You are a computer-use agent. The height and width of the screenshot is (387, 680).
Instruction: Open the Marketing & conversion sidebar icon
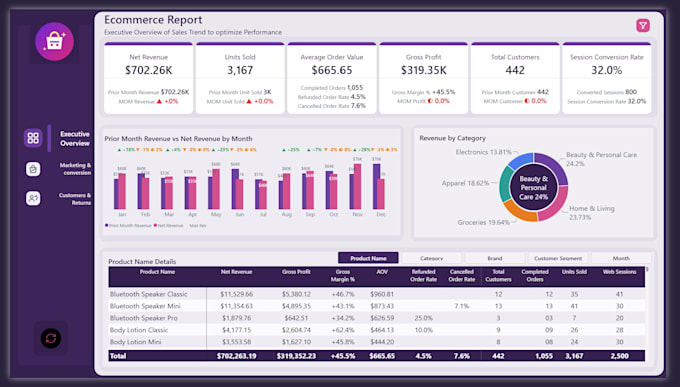pos(33,169)
